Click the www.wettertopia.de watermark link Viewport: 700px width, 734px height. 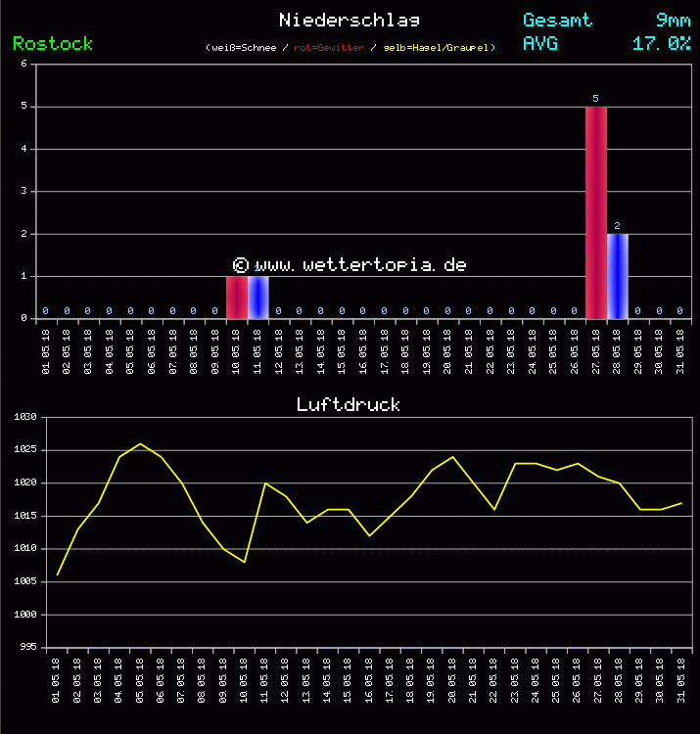click(x=350, y=264)
